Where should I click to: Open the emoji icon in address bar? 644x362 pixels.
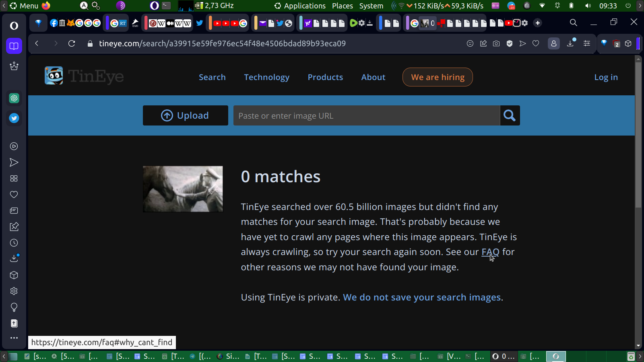[470, 43]
